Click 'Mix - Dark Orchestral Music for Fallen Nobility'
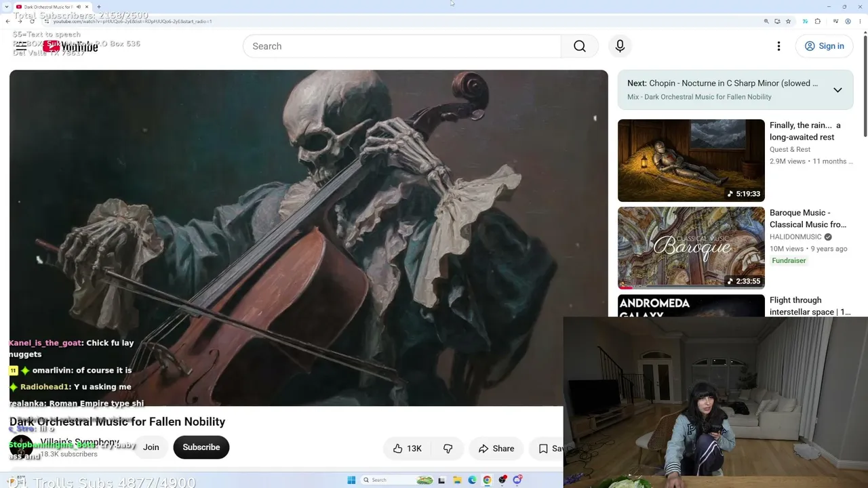This screenshot has width=868, height=488. 699,97
